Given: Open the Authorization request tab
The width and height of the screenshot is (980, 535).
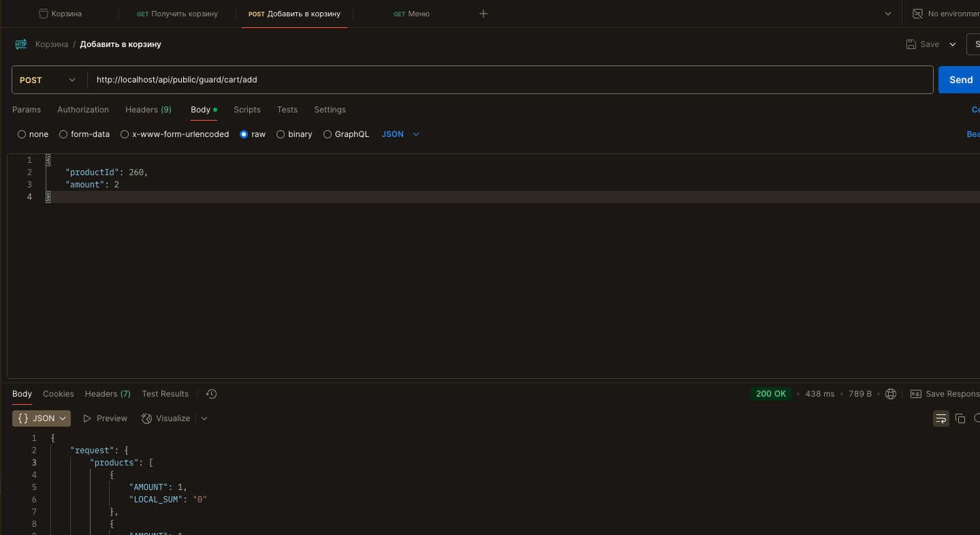Looking at the screenshot, I should [x=83, y=110].
